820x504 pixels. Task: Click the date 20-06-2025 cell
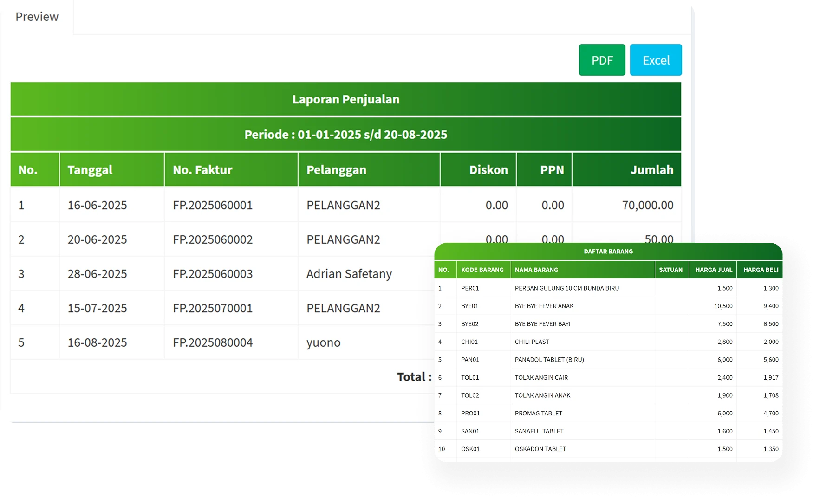[x=97, y=239]
